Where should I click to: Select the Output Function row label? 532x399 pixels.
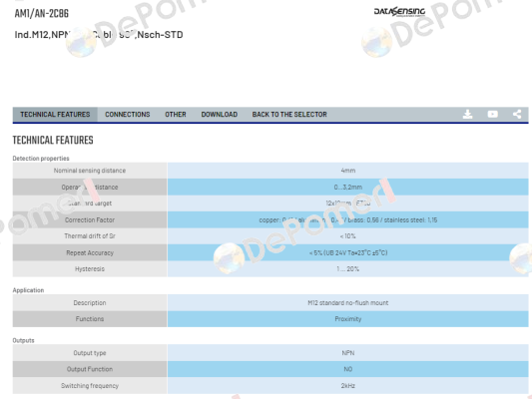[90, 369]
